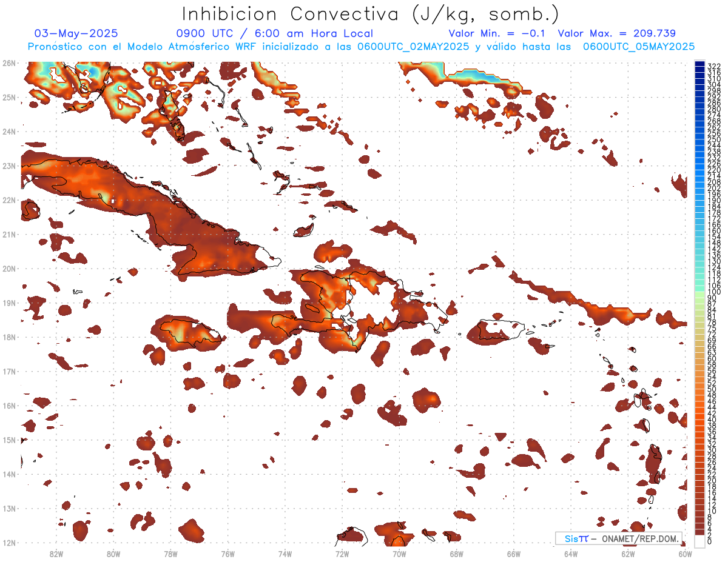Click the 'ONAMET/REP.DOM.' credit box
The width and height of the screenshot is (728, 562).
click(619, 538)
